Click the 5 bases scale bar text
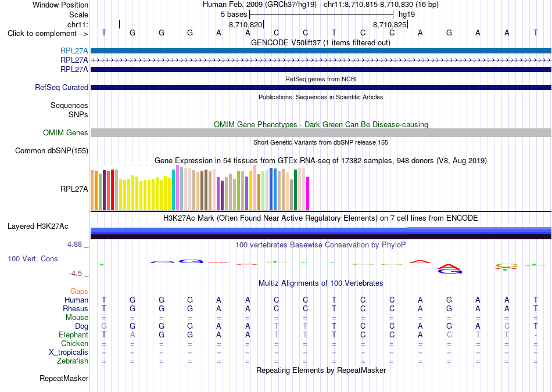This screenshot has width=552, height=392. pos(234,15)
